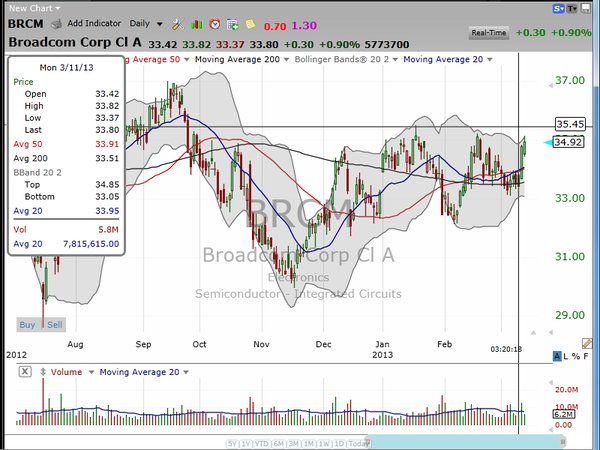Image resolution: width=600 pixels, height=450 pixels.
Task: Click the 37.00 price axis label
Action: tap(570, 80)
